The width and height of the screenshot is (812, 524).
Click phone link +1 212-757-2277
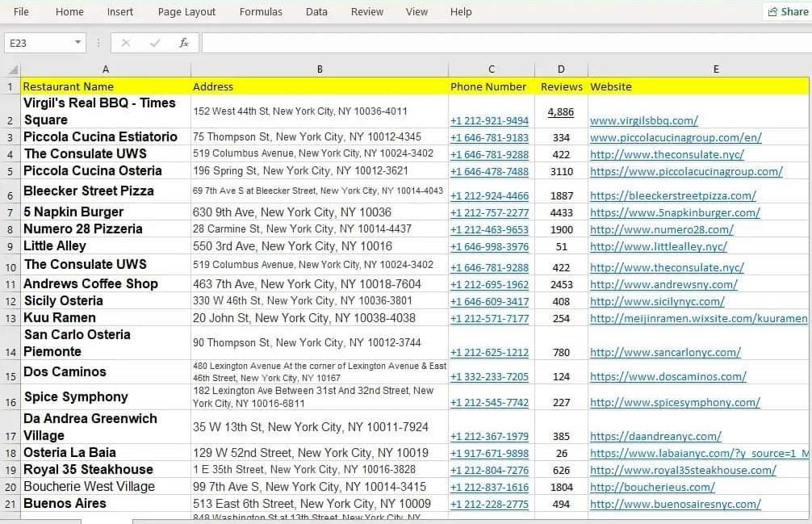click(x=489, y=213)
